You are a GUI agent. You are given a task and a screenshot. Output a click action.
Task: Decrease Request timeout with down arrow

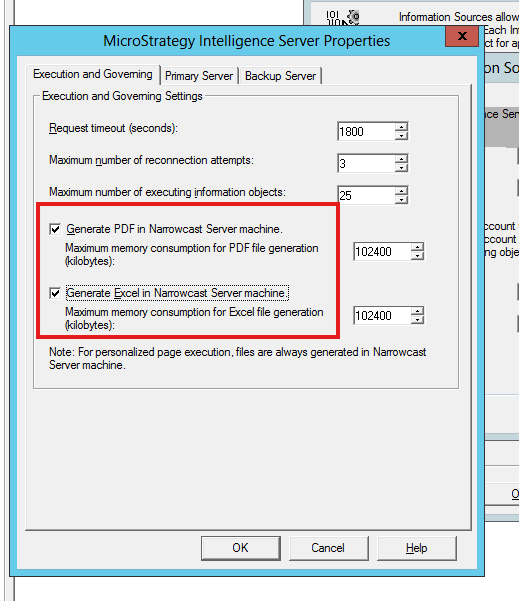(x=401, y=136)
